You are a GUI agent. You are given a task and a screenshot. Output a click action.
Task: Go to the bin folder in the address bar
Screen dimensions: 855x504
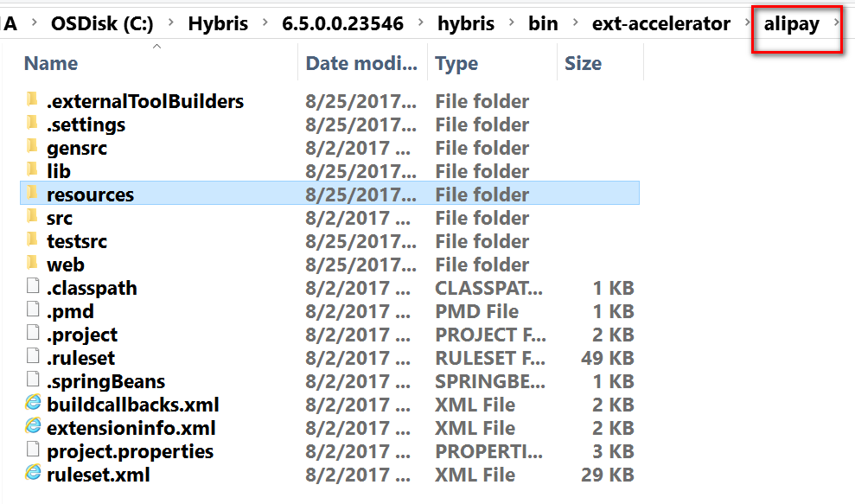click(543, 23)
